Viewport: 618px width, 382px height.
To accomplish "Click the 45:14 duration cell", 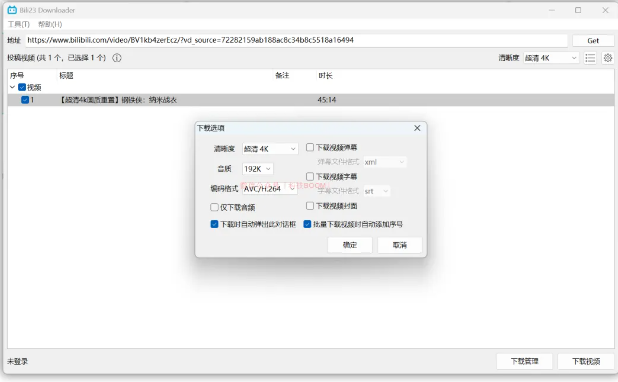I will 327,100.
